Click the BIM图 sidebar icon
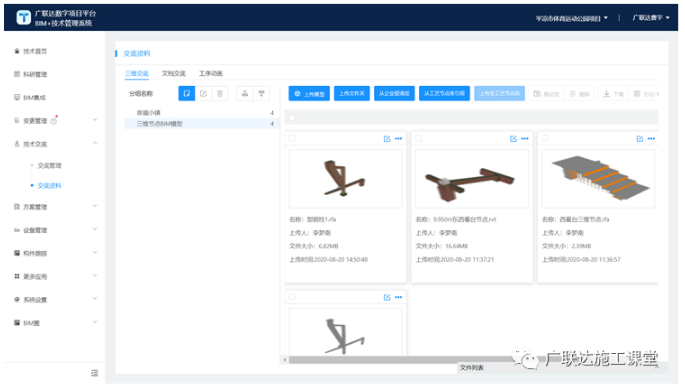The image size is (685, 390). pos(17,322)
